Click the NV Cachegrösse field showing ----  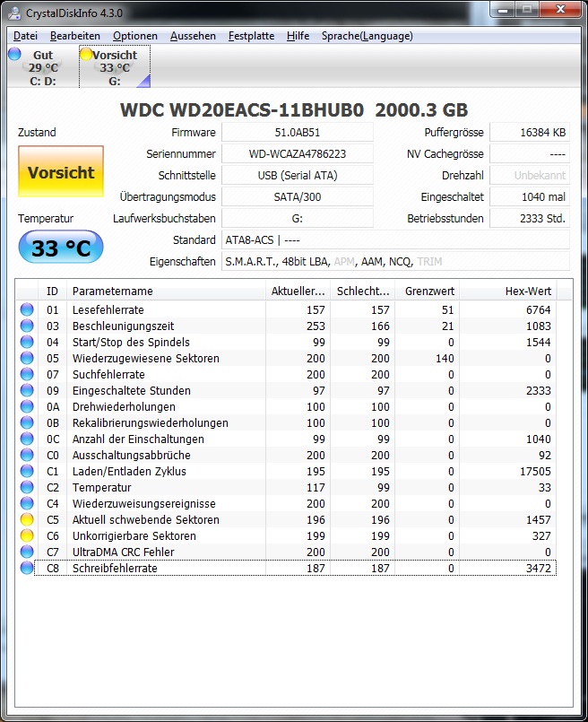coord(530,153)
